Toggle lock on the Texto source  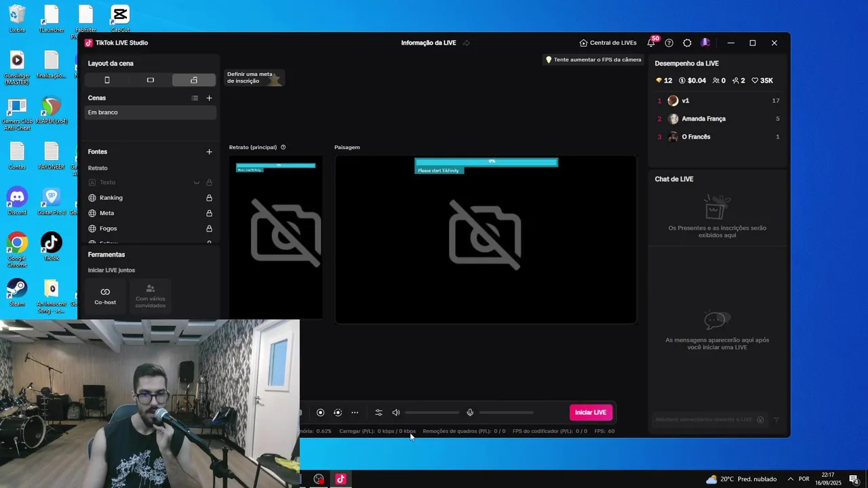(209, 182)
